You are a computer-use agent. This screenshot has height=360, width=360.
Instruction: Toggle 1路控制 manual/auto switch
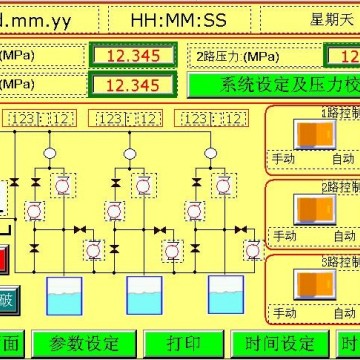click(315, 134)
